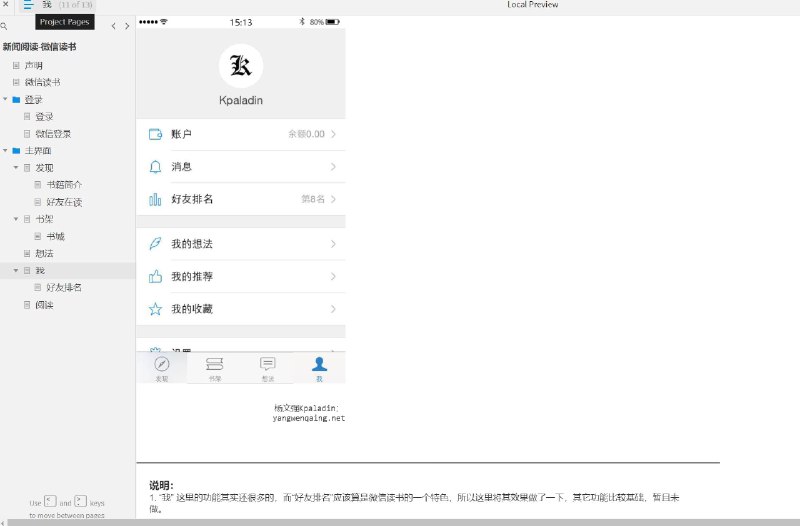Collapse the 书架 page tree node
Image resolution: width=800 pixels, height=526 pixels.
pyautogui.click(x=16, y=219)
